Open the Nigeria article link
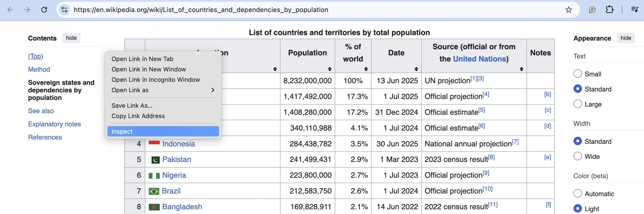The width and height of the screenshot is (644, 214). pos(174,175)
